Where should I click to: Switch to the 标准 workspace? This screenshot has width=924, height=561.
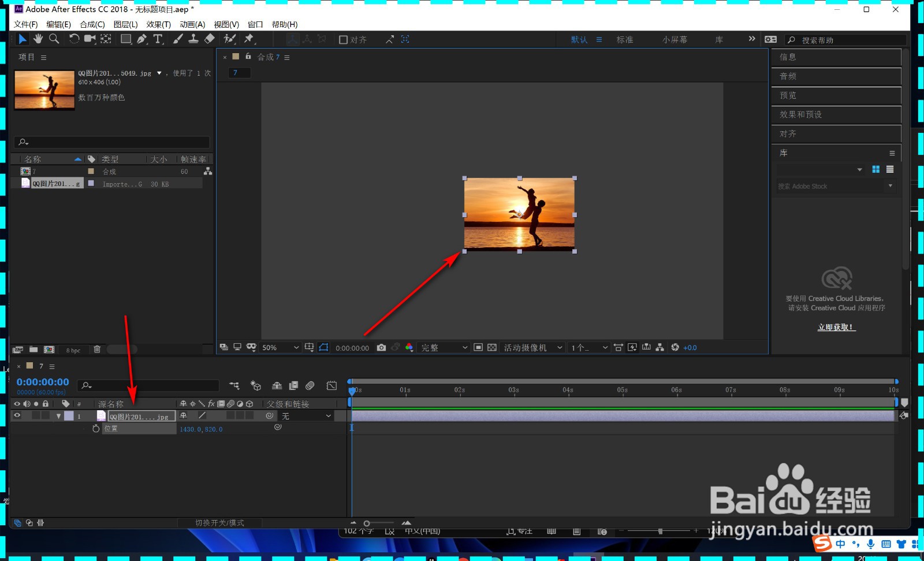pyautogui.click(x=625, y=39)
